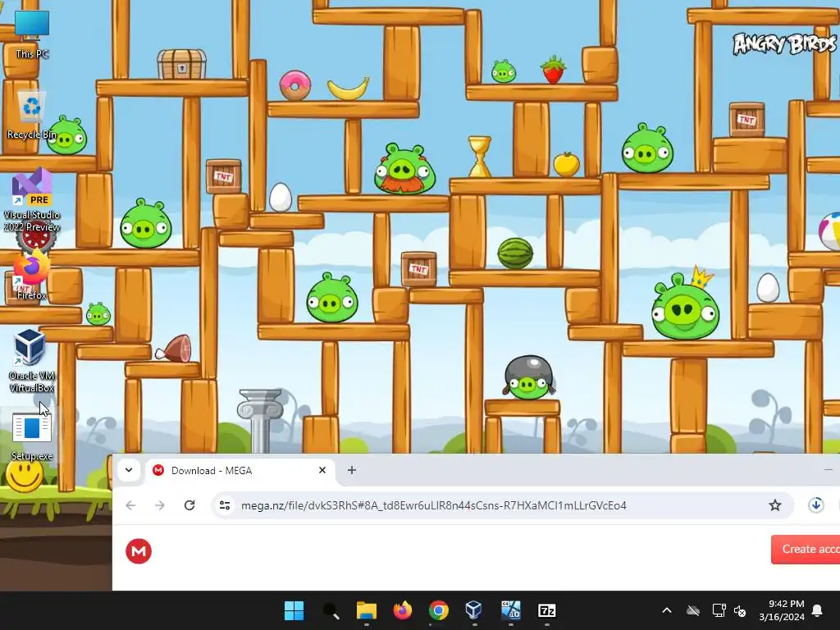840x630 pixels.
Task: Click the Create account button
Action: pos(806,549)
